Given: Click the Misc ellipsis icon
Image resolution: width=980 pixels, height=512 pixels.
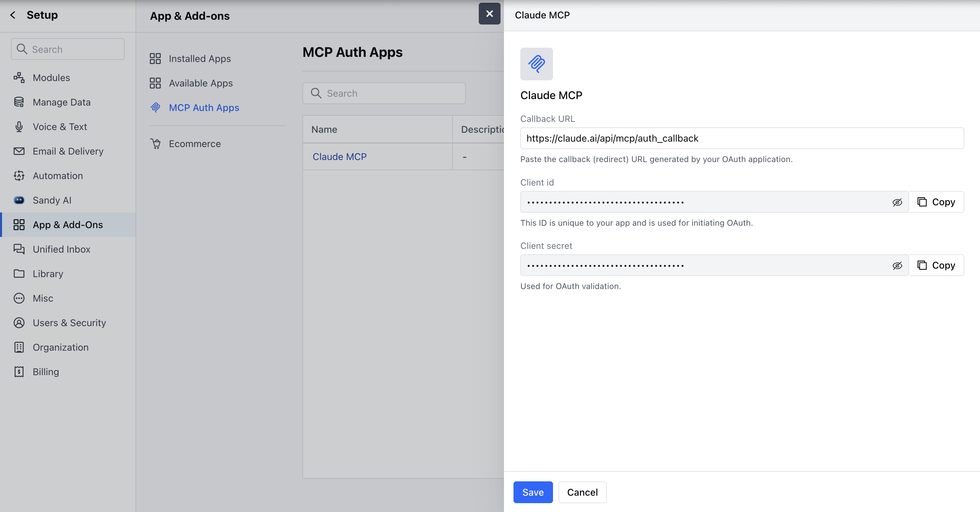Looking at the screenshot, I should click(19, 298).
